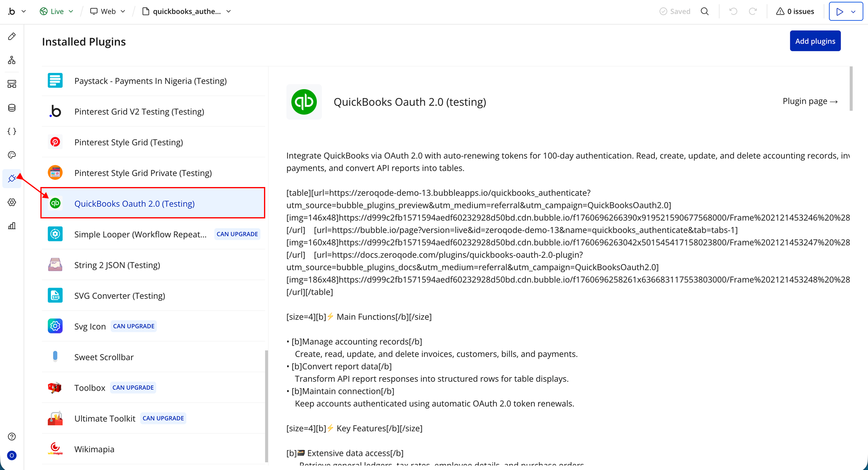Open the Settings gear icon in sidebar

tap(12, 202)
